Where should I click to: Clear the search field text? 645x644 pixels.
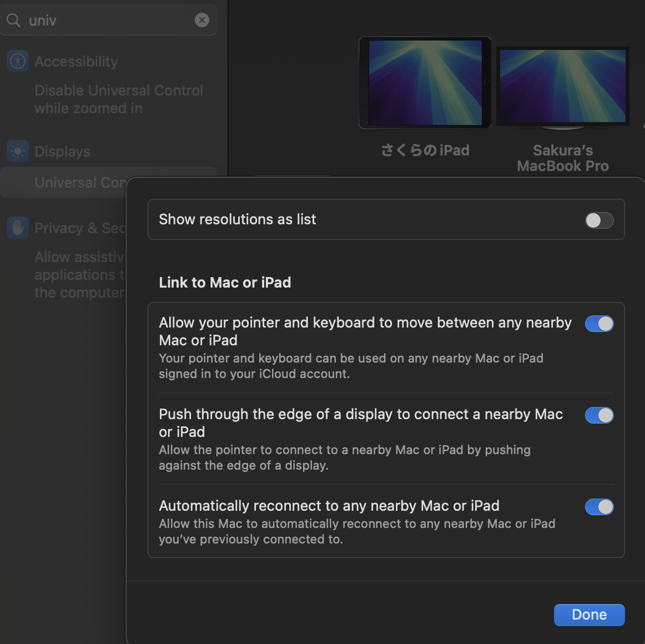[x=202, y=21]
